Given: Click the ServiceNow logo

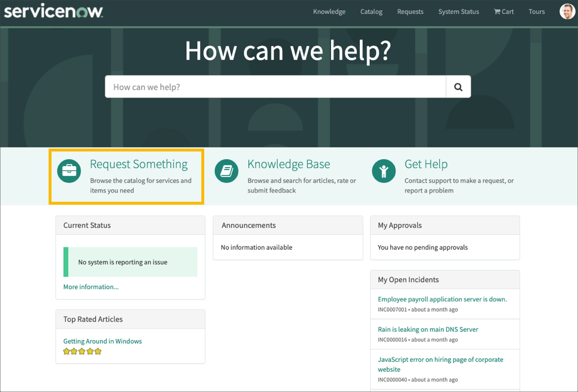Looking at the screenshot, I should point(53,11).
